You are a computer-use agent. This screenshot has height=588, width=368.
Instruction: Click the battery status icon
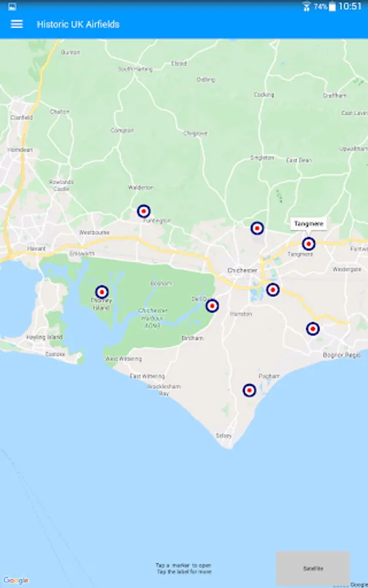tap(332, 7)
